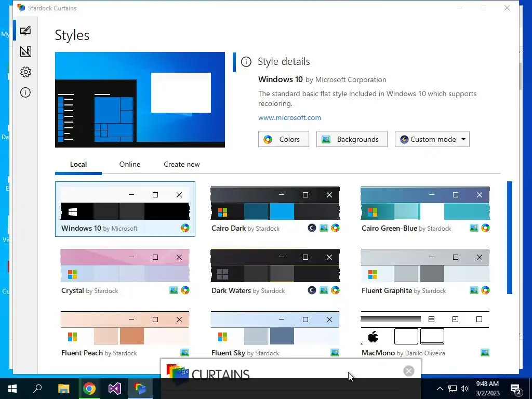Open taskbar search
This screenshot has width=532, height=399.
pos(37,389)
